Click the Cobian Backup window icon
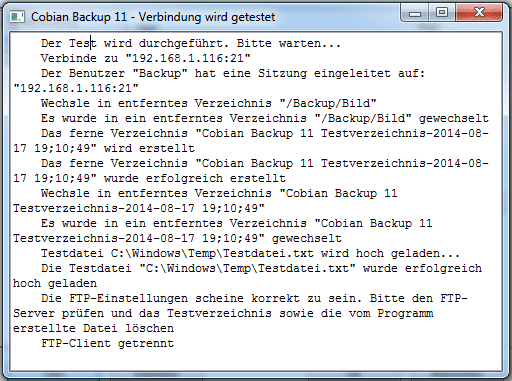This screenshot has height=381, width=512. tap(17, 17)
